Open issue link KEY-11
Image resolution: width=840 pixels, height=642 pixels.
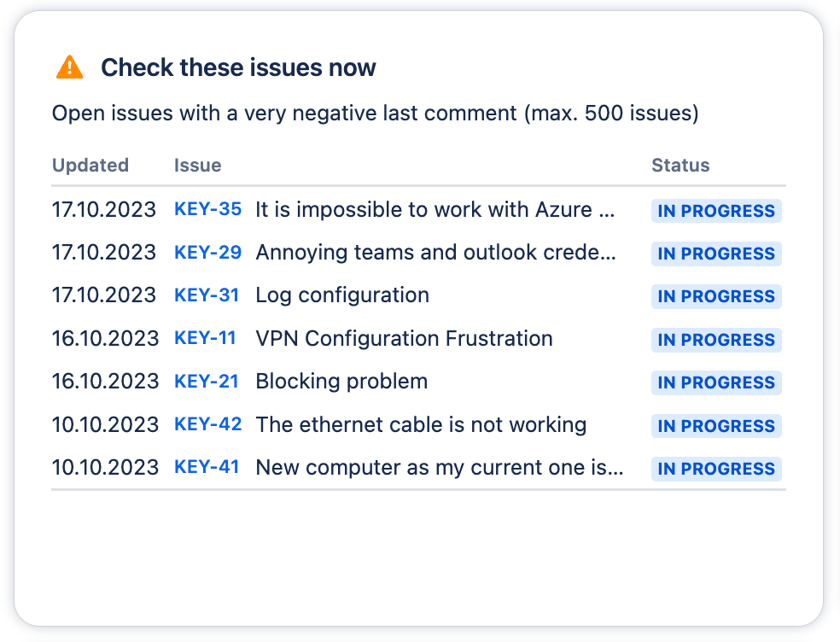(205, 338)
